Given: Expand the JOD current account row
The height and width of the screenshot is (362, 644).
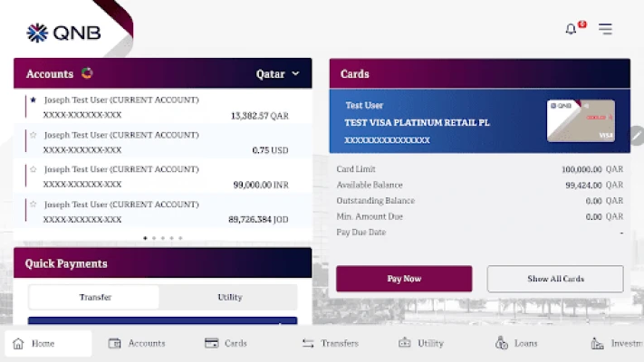Looking at the screenshot, I should (163, 211).
